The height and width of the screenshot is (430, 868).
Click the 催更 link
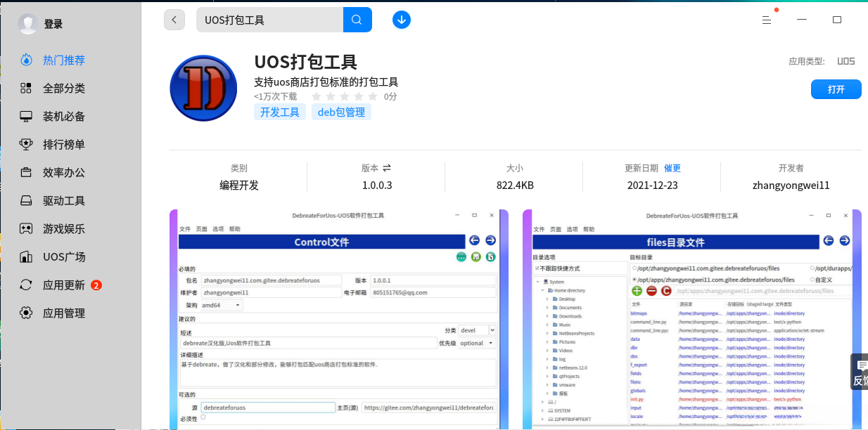click(x=672, y=168)
